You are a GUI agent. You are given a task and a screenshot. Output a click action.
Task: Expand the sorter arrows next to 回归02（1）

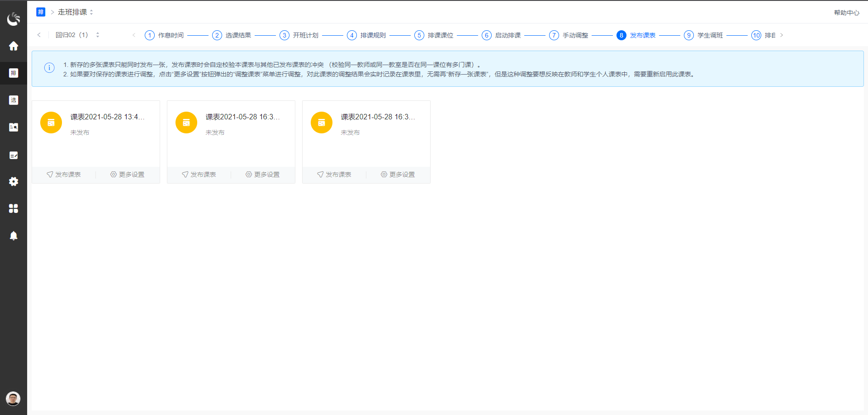(97, 34)
